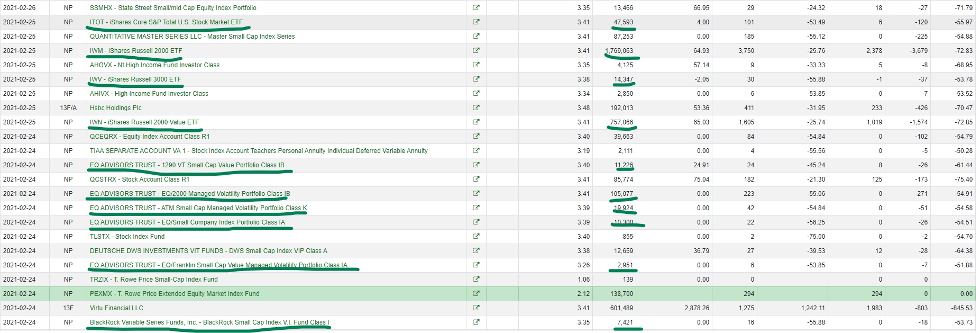Open external link for TIAA Separate Account row
This screenshot has width=980, height=333.
[x=476, y=151]
